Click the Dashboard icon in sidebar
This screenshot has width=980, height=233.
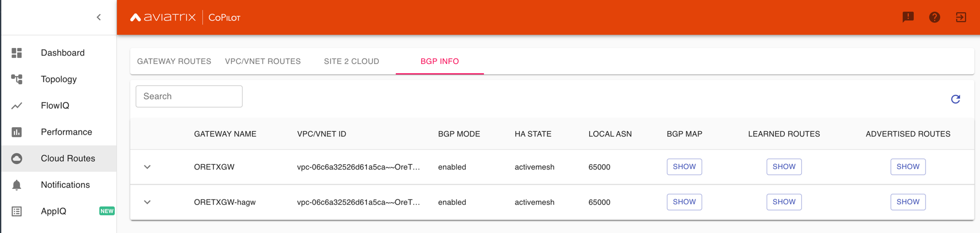pyautogui.click(x=17, y=53)
